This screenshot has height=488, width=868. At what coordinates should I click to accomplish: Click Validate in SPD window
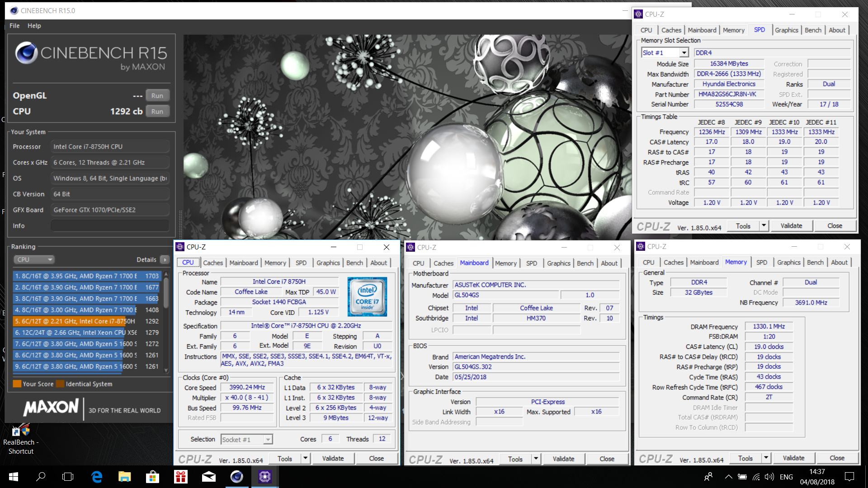(x=791, y=225)
